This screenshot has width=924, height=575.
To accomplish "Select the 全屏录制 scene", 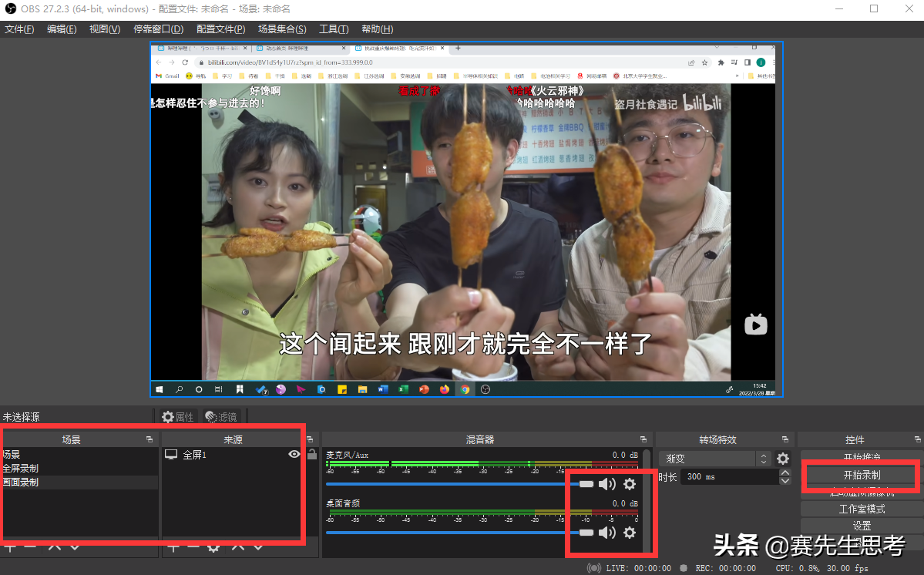I will tap(79, 468).
